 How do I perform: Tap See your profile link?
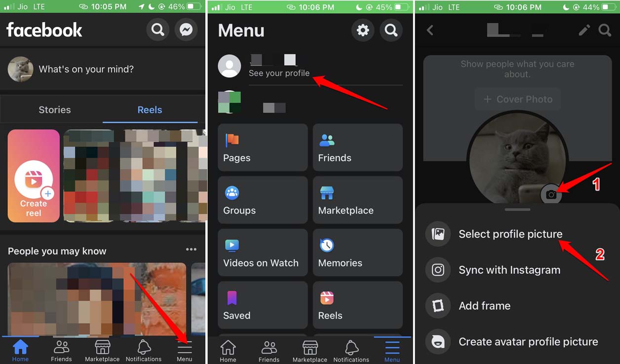coord(279,73)
